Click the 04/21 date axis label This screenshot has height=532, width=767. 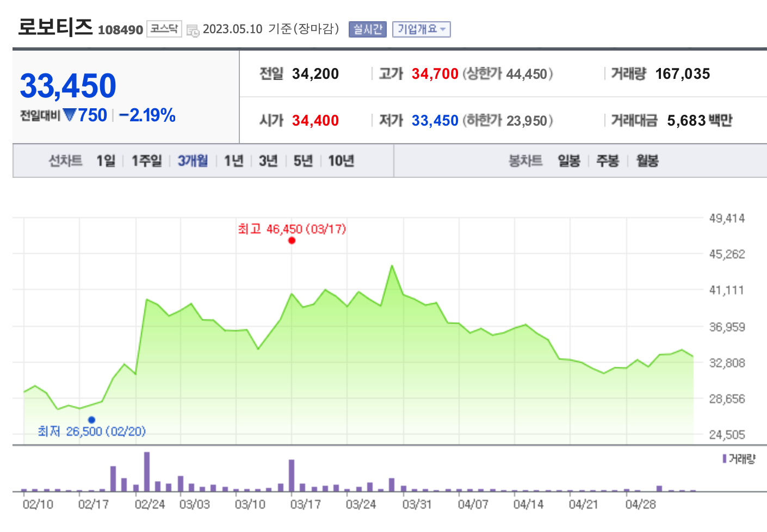point(584,504)
